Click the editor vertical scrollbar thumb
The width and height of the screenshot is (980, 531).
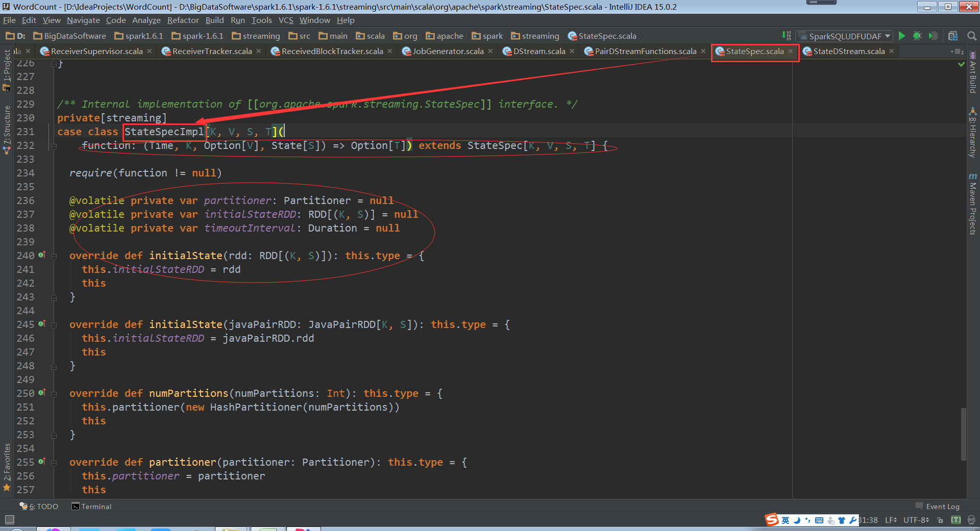(x=964, y=434)
